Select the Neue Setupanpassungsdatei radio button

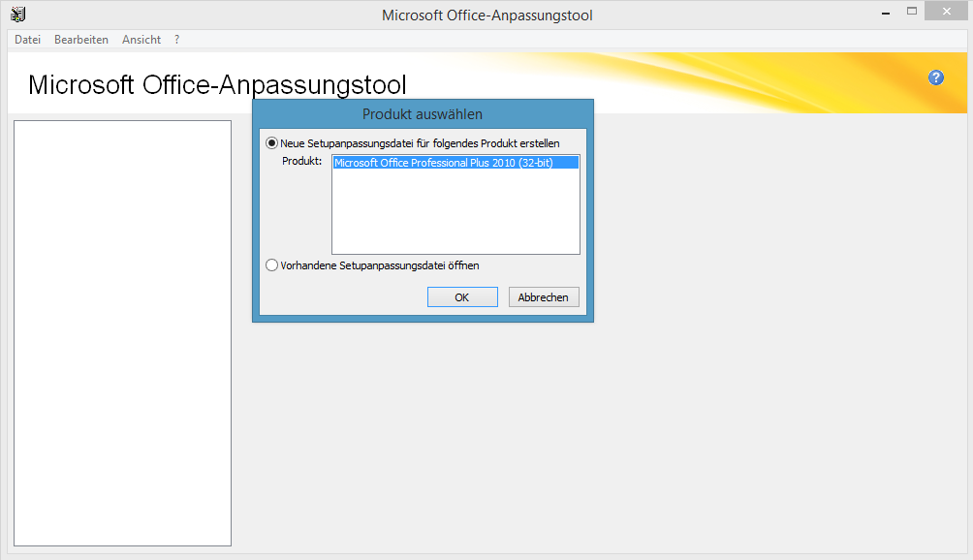(272, 143)
